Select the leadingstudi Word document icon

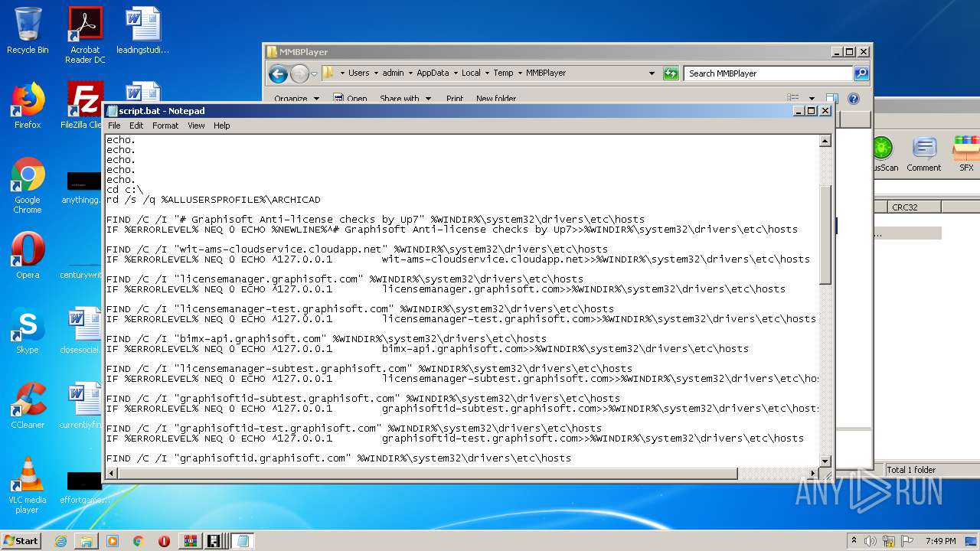tap(143, 31)
